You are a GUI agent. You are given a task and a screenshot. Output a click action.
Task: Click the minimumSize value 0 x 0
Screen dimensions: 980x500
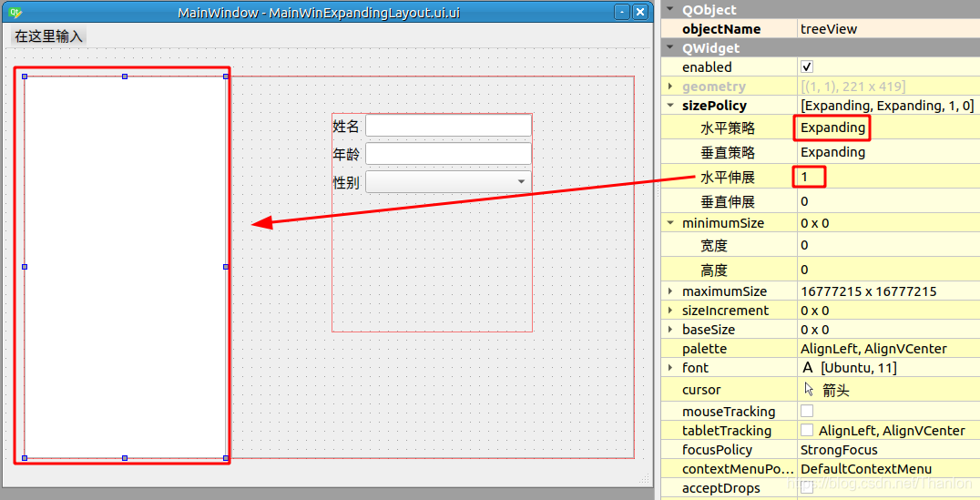[x=814, y=223]
